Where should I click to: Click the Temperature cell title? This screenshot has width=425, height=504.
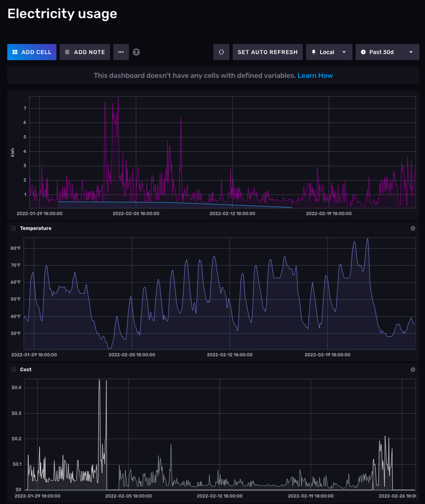(36, 228)
